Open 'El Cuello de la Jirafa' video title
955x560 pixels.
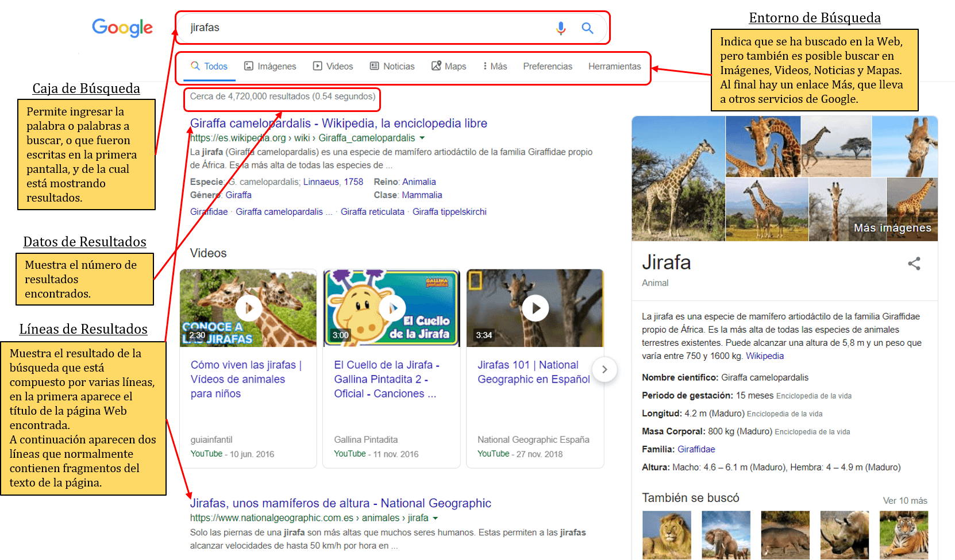(x=387, y=379)
